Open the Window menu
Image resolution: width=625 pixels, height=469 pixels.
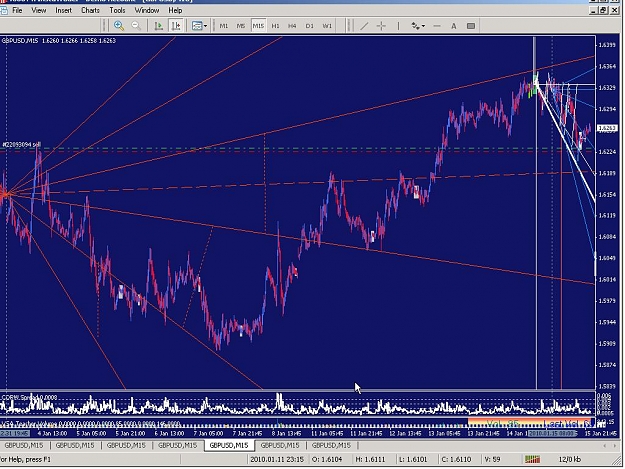[x=147, y=10]
